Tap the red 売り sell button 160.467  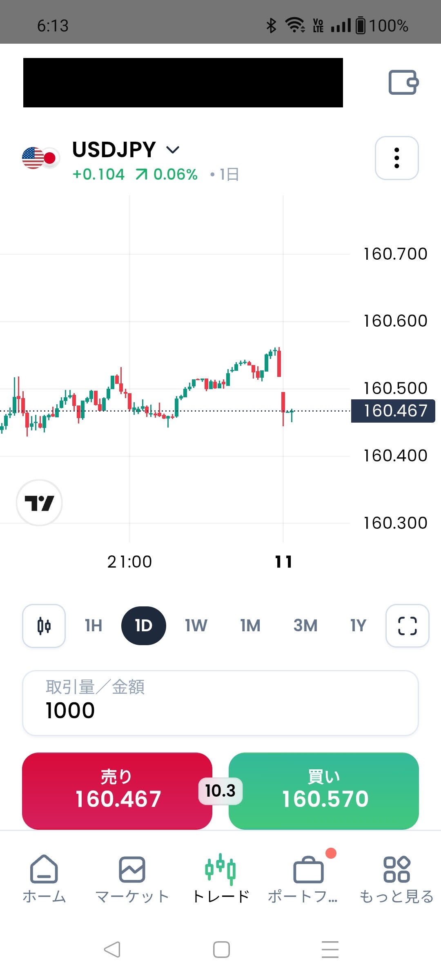(117, 791)
